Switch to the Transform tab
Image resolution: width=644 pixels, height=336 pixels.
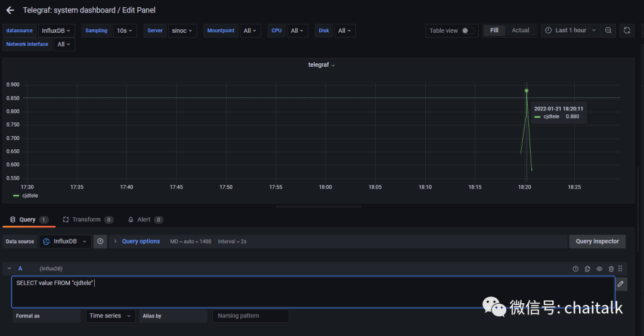point(86,220)
